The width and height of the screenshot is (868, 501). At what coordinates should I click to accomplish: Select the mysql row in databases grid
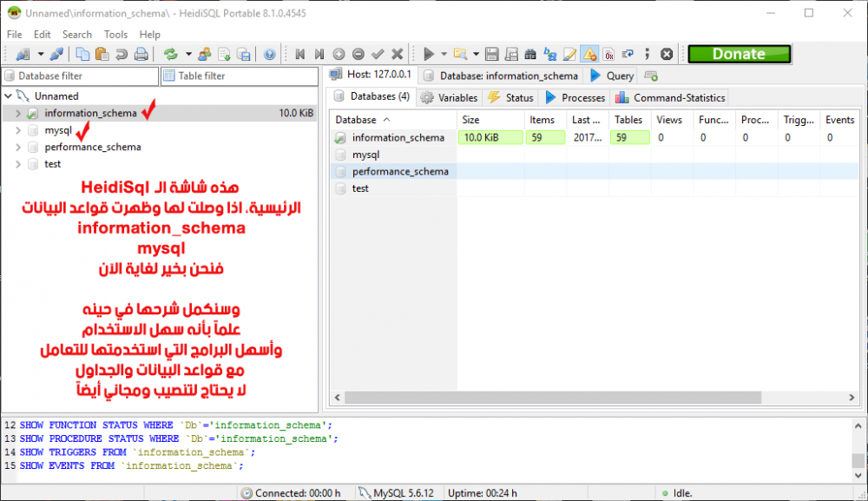pyautogui.click(x=595, y=155)
